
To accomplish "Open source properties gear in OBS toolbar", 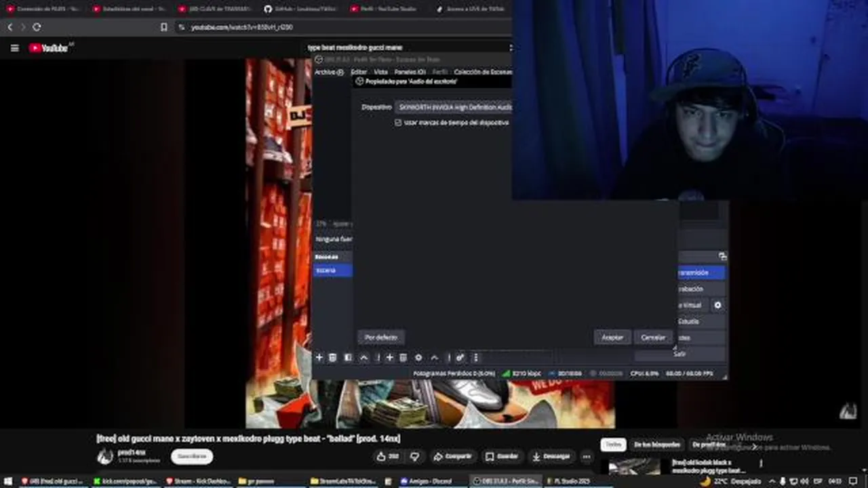I will coord(418,357).
